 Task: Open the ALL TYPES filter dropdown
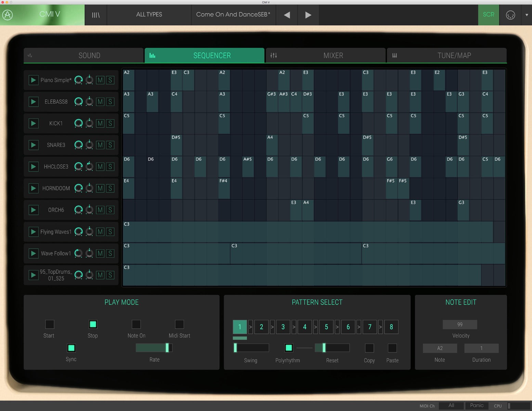point(149,15)
